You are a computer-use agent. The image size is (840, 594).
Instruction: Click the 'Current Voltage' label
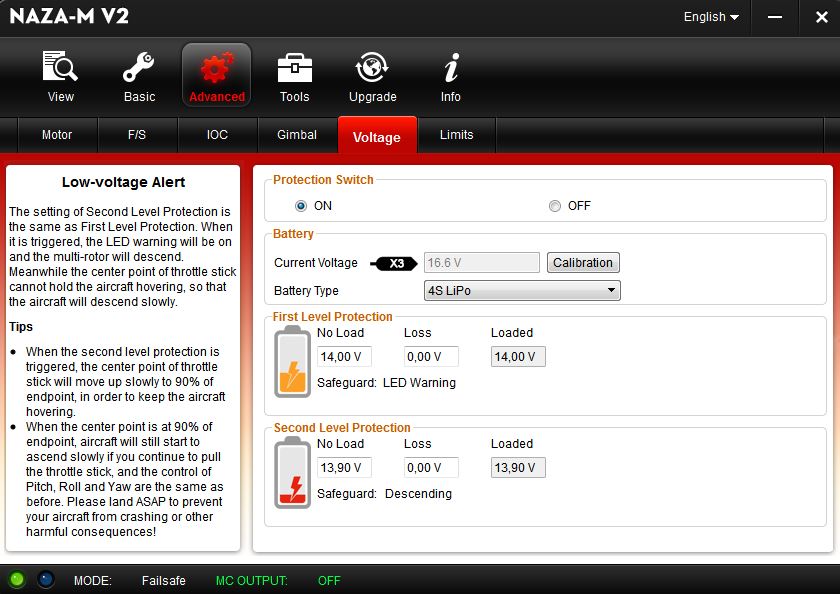(x=316, y=263)
